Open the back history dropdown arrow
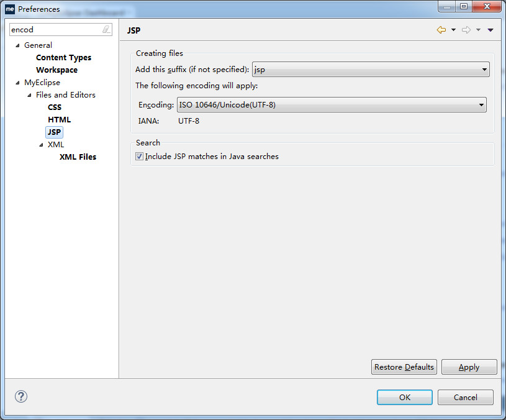This screenshot has height=420, width=506. coord(453,30)
